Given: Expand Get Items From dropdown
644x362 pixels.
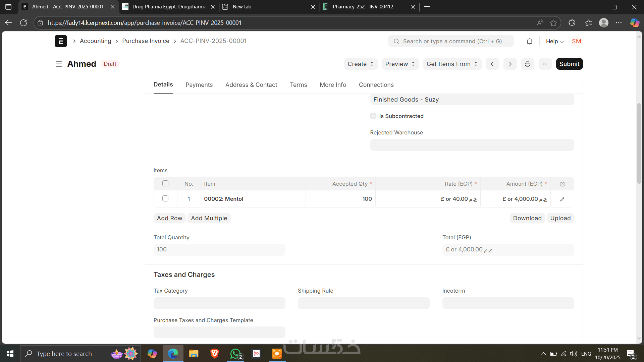Looking at the screenshot, I should pyautogui.click(x=452, y=64).
